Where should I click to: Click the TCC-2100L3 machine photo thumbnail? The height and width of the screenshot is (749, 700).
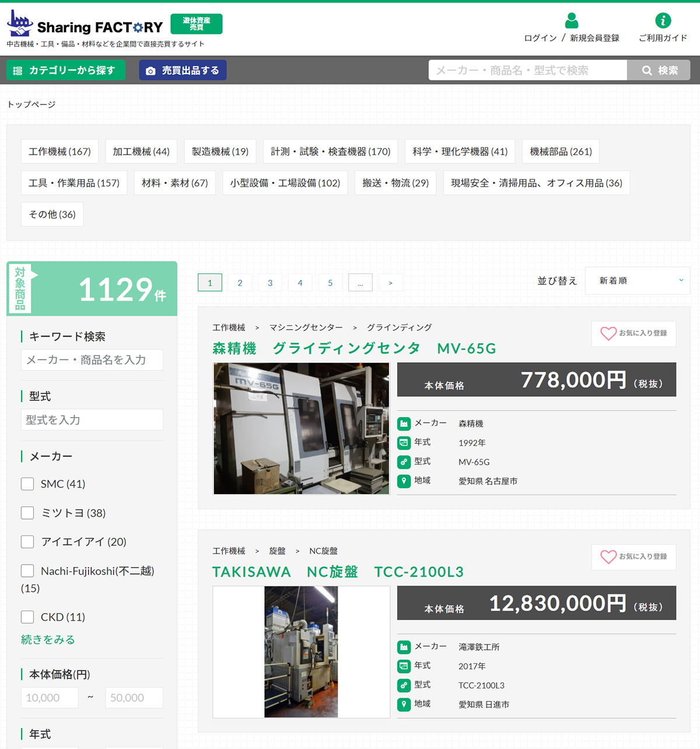click(x=302, y=652)
